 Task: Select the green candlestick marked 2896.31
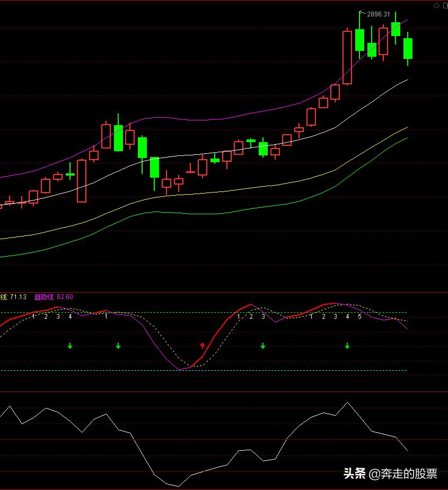pyautogui.click(x=359, y=35)
